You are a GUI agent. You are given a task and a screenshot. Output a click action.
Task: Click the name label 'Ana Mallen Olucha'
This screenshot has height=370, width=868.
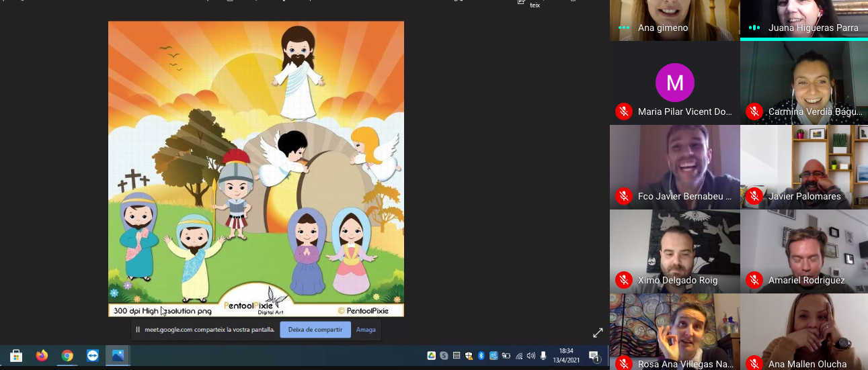807,365
